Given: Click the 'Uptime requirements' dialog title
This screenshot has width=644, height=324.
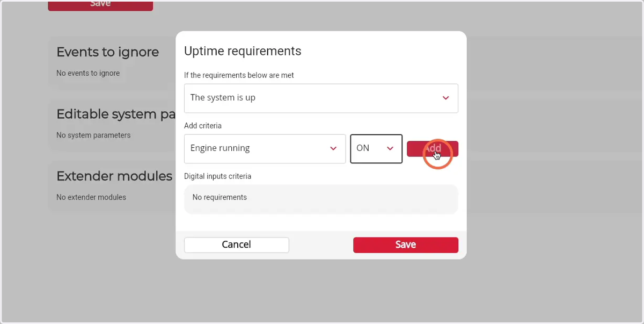Looking at the screenshot, I should coord(243,51).
